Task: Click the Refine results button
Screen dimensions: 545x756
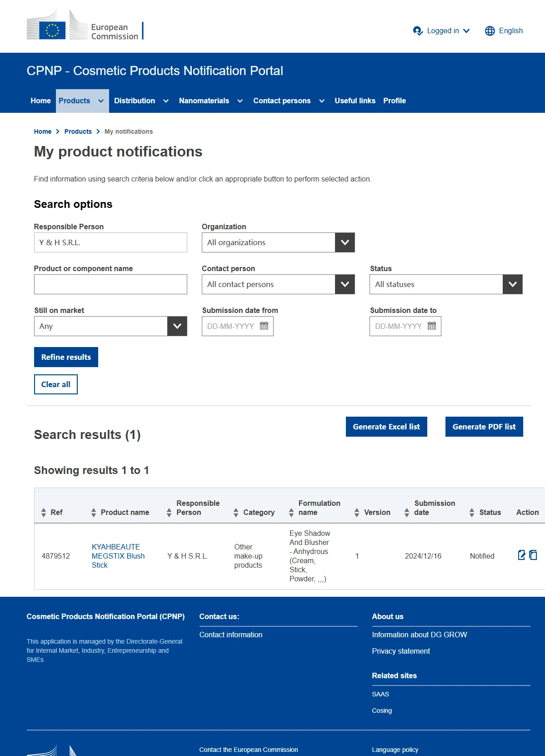Action: click(x=66, y=357)
